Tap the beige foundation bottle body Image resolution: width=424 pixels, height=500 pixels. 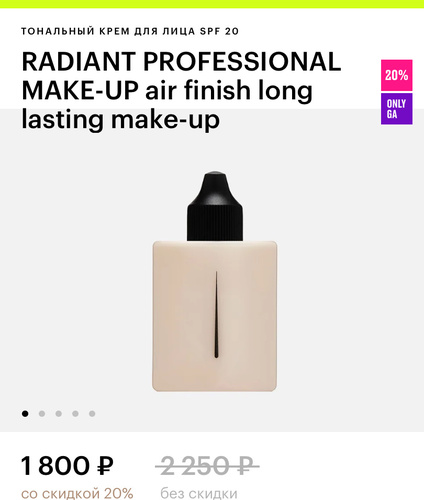[215, 316]
